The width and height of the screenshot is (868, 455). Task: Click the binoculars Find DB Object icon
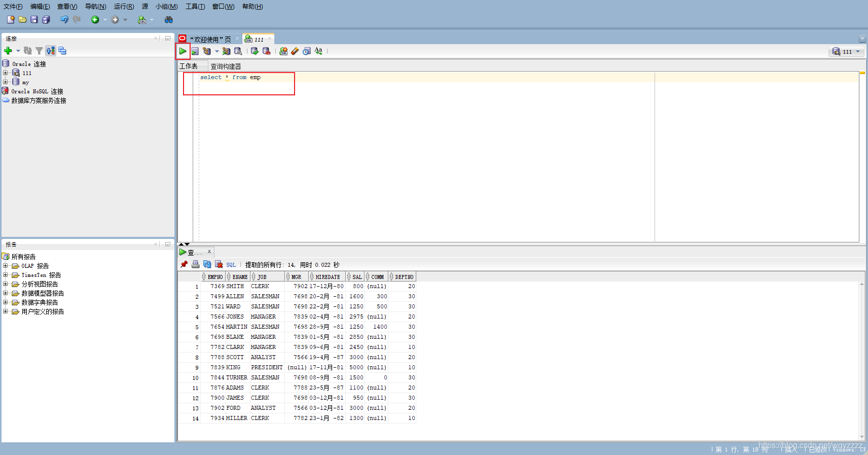click(x=169, y=20)
